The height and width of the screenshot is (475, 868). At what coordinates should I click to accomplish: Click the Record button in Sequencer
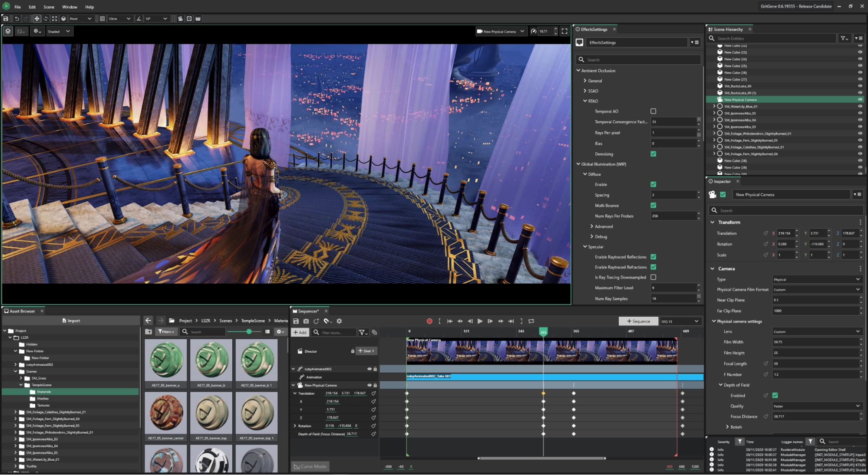point(429,321)
